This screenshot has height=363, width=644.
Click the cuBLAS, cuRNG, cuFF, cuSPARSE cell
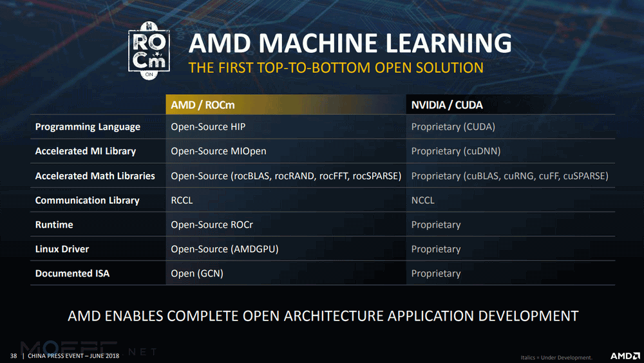[x=509, y=176]
